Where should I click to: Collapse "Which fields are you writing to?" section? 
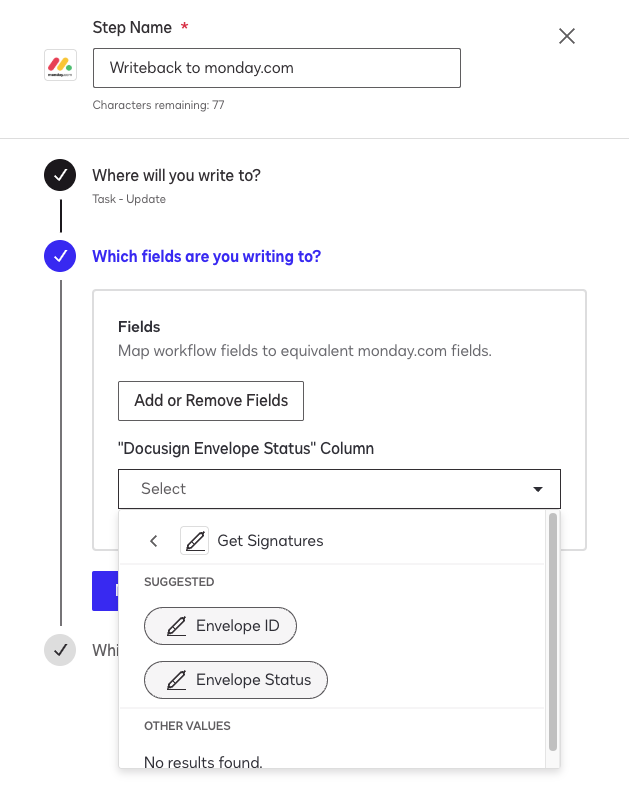point(206,256)
